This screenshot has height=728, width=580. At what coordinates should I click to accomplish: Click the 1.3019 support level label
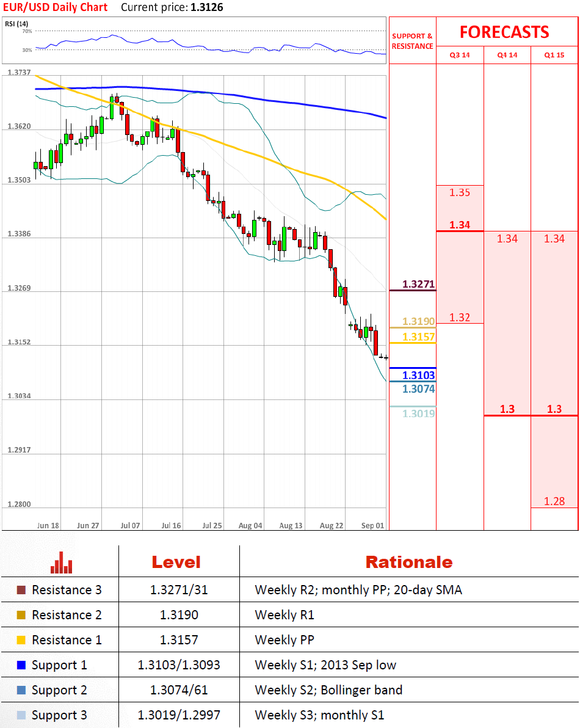(419, 413)
